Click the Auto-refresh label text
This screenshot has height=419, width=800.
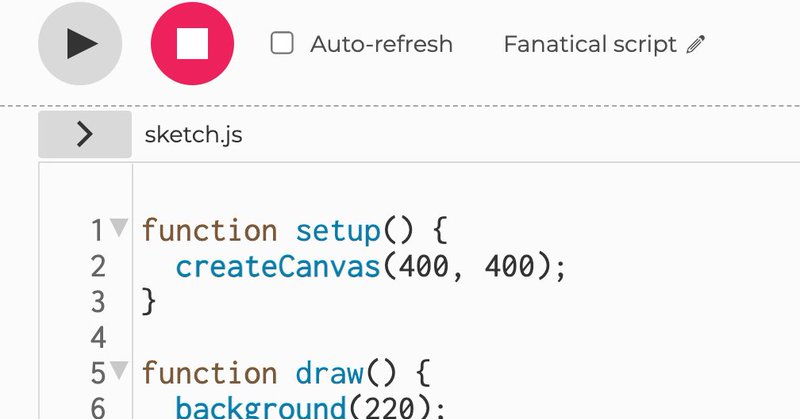381,44
